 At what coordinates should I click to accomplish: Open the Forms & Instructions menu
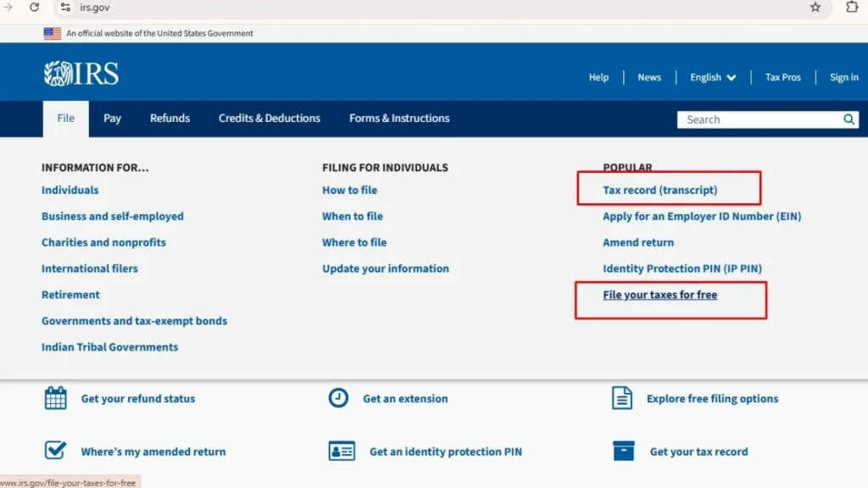tap(399, 119)
